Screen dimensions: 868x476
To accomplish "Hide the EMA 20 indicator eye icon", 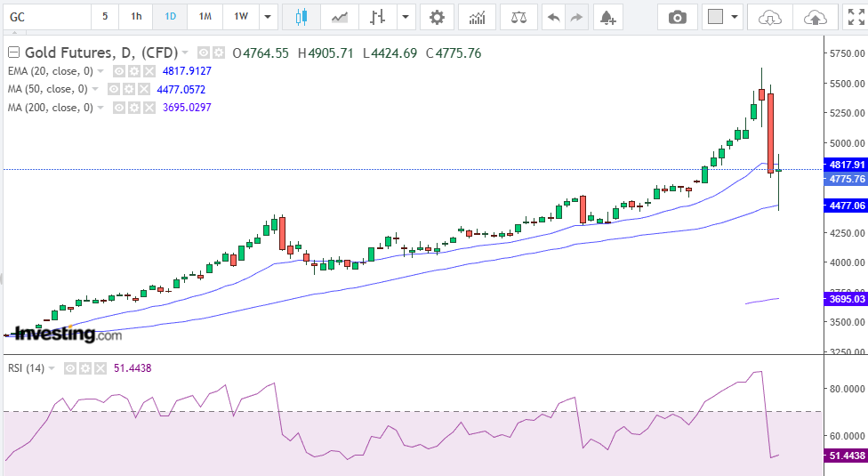I will (x=118, y=71).
